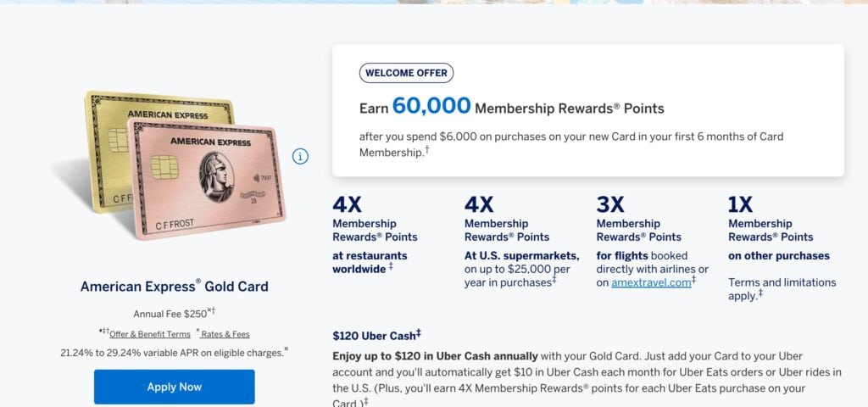Image resolution: width=868 pixels, height=407 pixels.
Task: Open the Offer & Benefit Terms link
Action: (149, 334)
